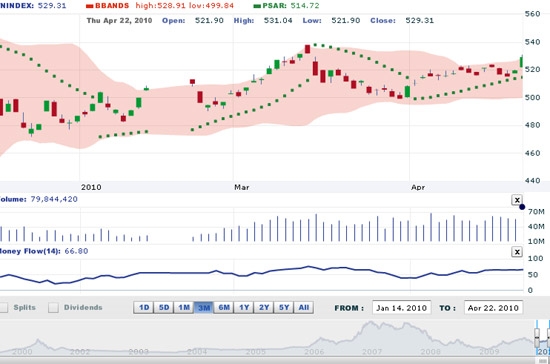
Task: Click the date Thu Apr 22, 2010
Action: 119,20
